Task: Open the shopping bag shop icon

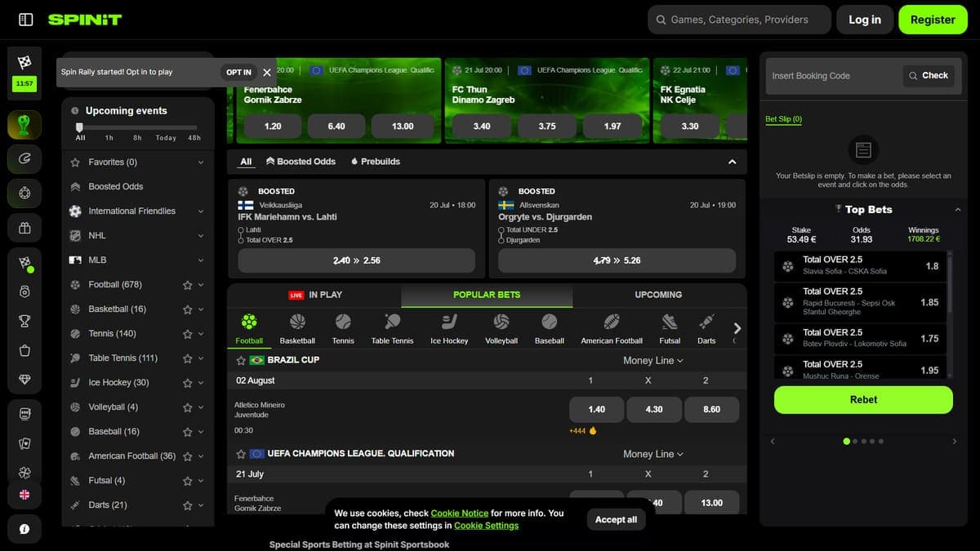Action: point(24,350)
